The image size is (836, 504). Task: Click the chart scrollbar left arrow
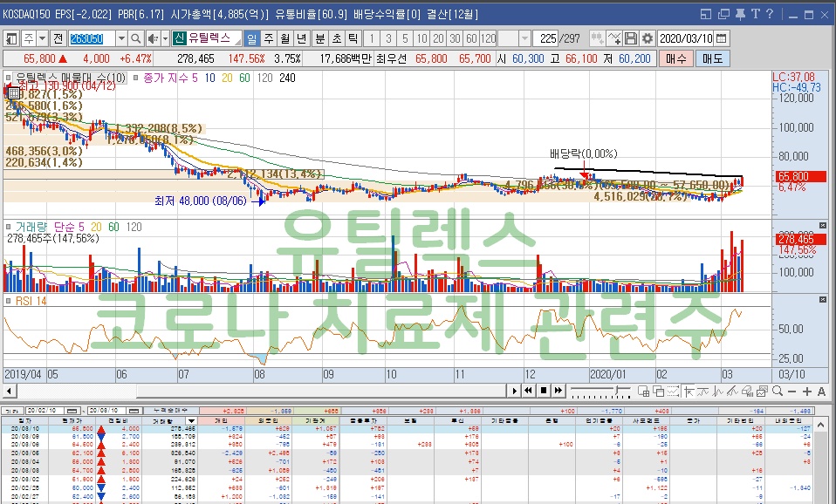coord(9,392)
